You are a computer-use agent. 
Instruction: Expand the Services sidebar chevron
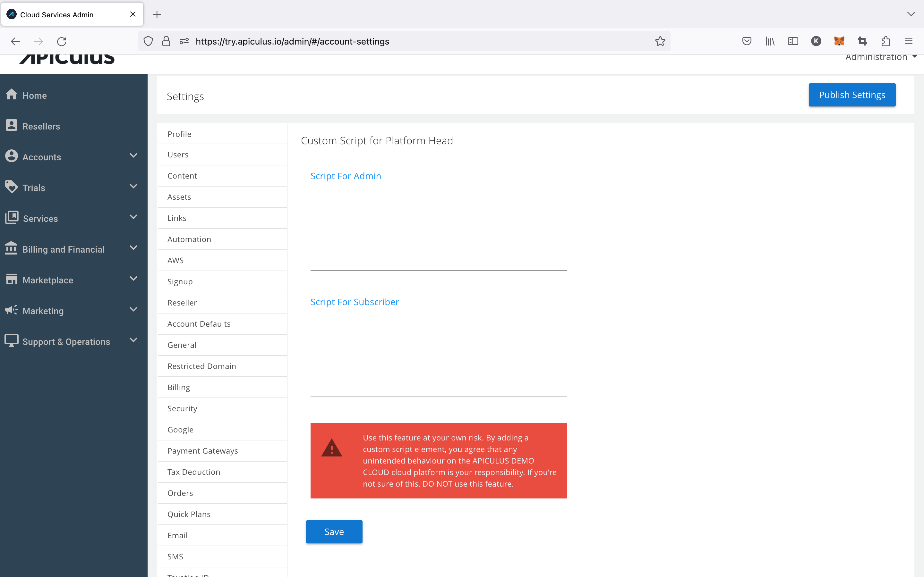click(133, 217)
